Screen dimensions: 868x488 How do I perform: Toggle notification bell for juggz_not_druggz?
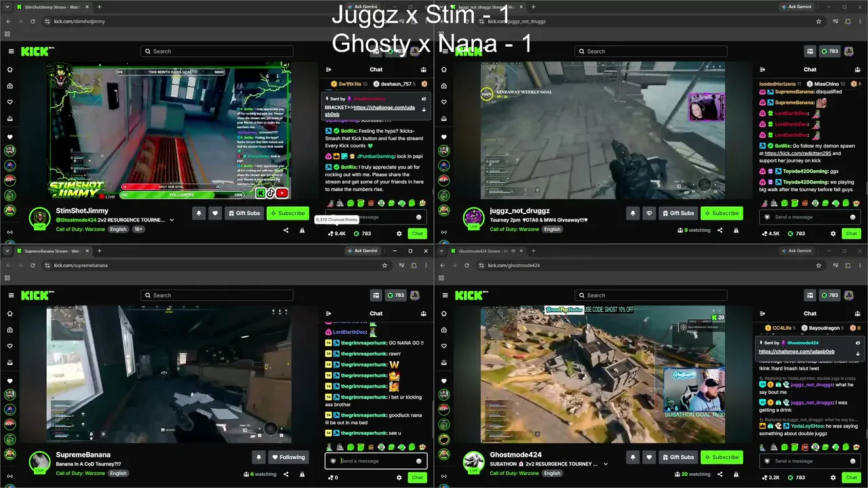pos(633,213)
